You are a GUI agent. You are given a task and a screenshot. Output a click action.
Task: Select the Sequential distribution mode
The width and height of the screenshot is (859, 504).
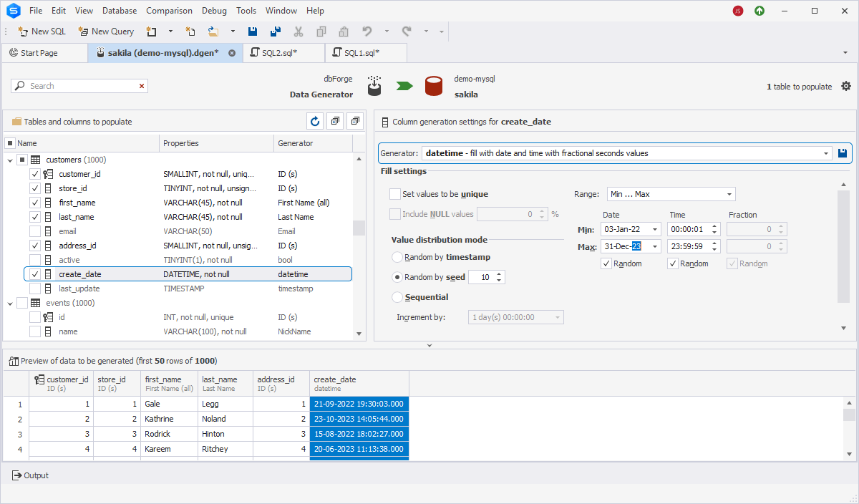point(398,296)
